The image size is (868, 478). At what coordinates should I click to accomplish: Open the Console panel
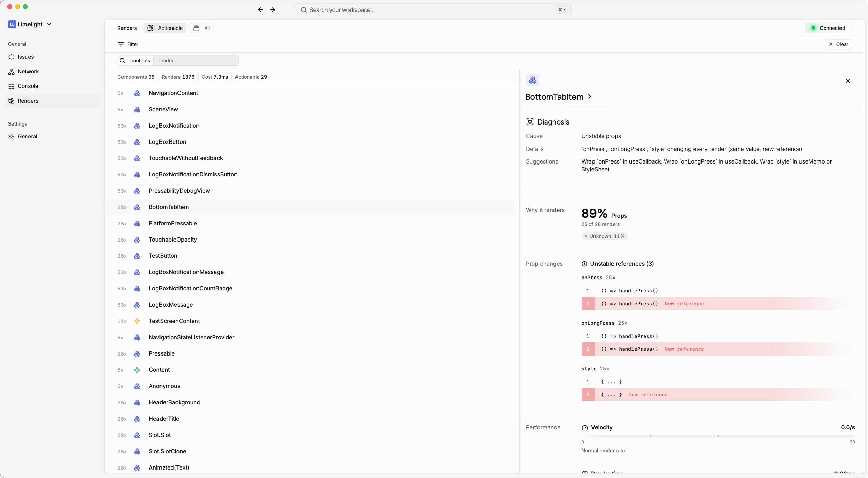coord(27,86)
